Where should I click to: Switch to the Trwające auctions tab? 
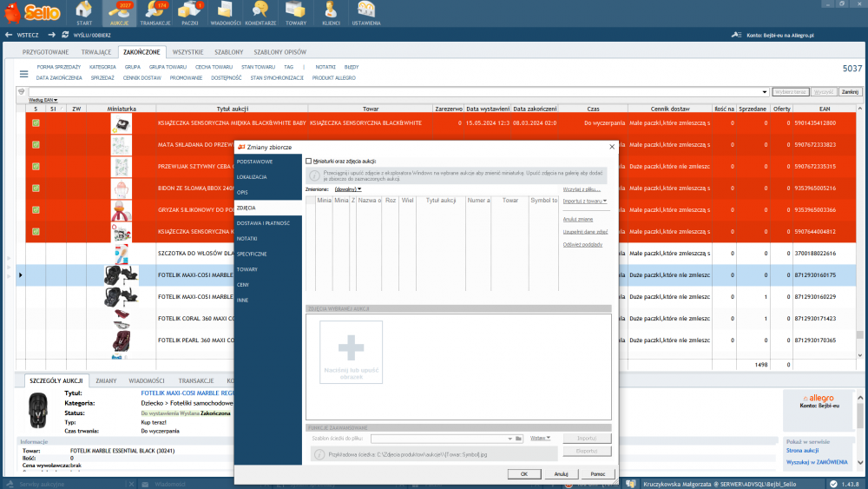[95, 52]
